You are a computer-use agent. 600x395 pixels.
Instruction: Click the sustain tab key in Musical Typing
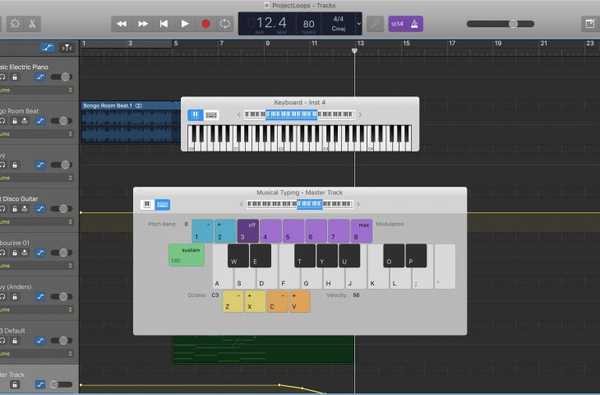coord(186,255)
